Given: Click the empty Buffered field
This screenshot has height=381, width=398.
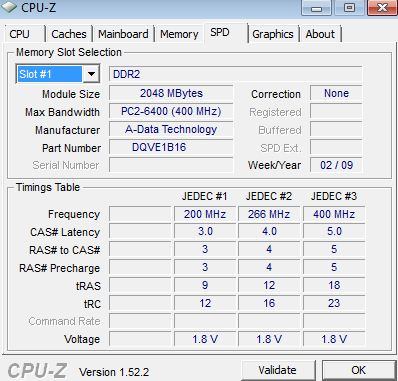Looking at the screenshot, I should coord(336,129).
